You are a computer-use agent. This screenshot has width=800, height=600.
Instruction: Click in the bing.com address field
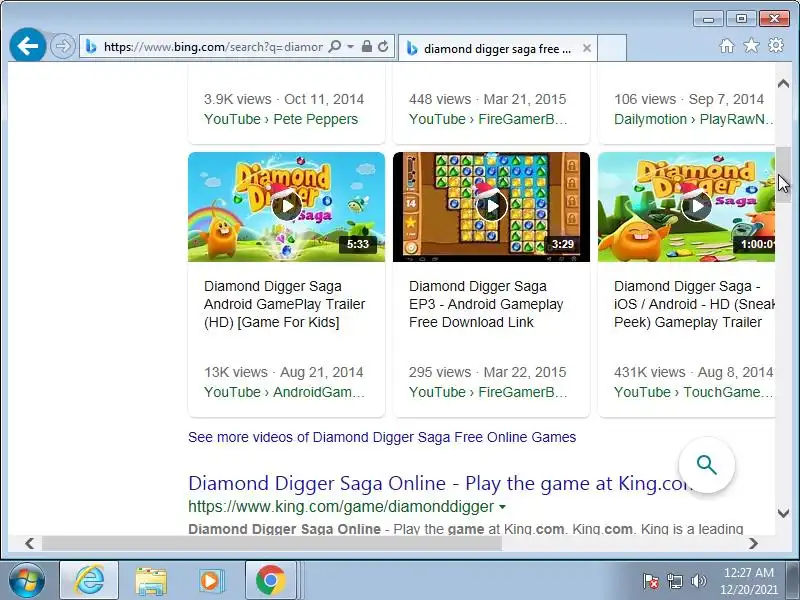(x=213, y=47)
